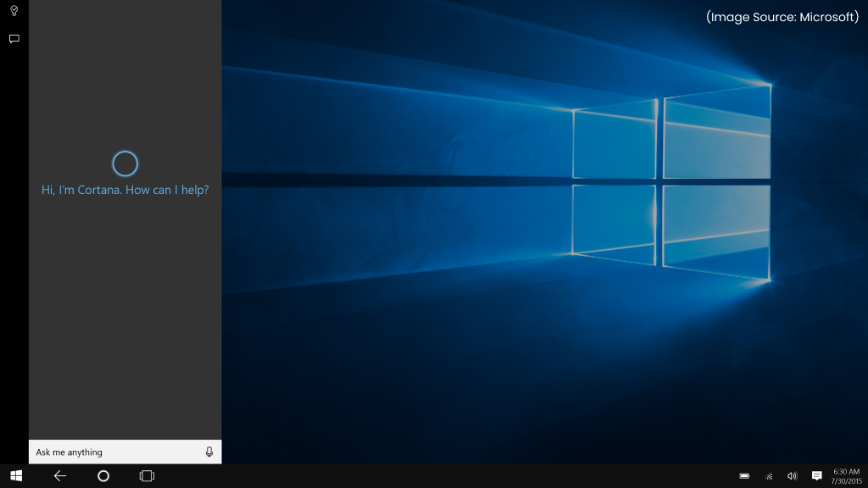This screenshot has width=868, height=488.
Task: Open Cortana from the taskbar circle icon
Action: tap(103, 475)
